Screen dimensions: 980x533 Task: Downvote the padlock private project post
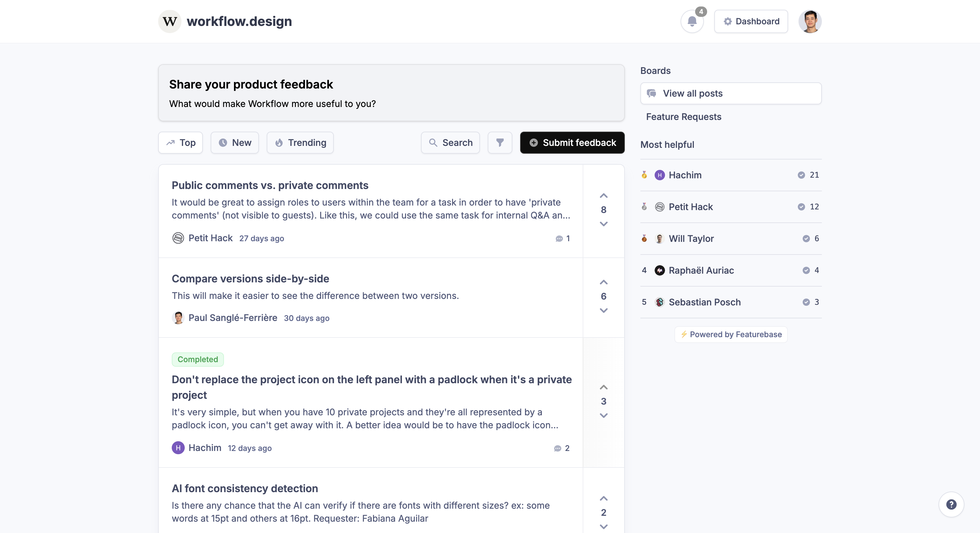point(604,415)
